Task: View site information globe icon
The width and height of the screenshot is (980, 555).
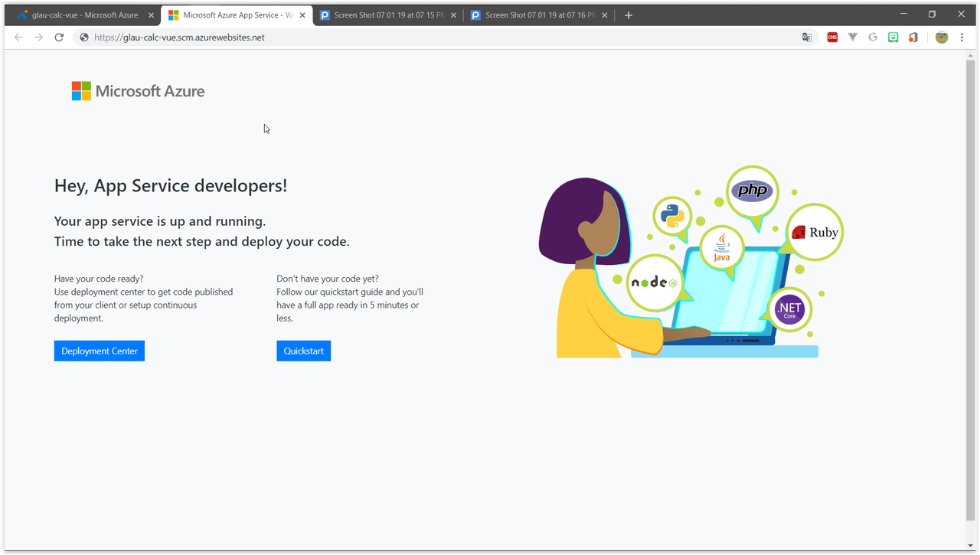Action: click(84, 37)
